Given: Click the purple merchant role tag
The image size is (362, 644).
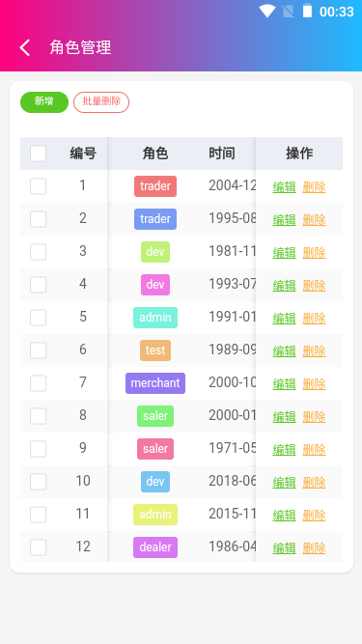Looking at the screenshot, I should [x=155, y=383].
